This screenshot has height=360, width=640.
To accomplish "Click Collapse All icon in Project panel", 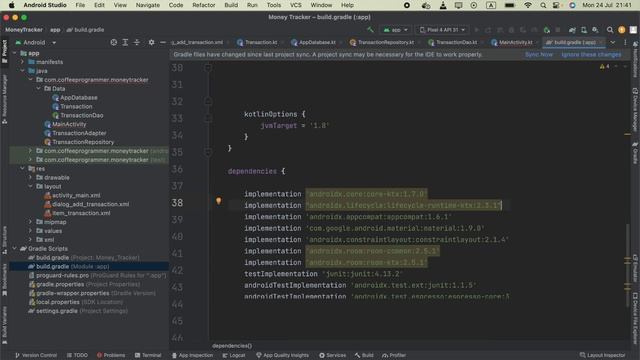I will point(137,42).
